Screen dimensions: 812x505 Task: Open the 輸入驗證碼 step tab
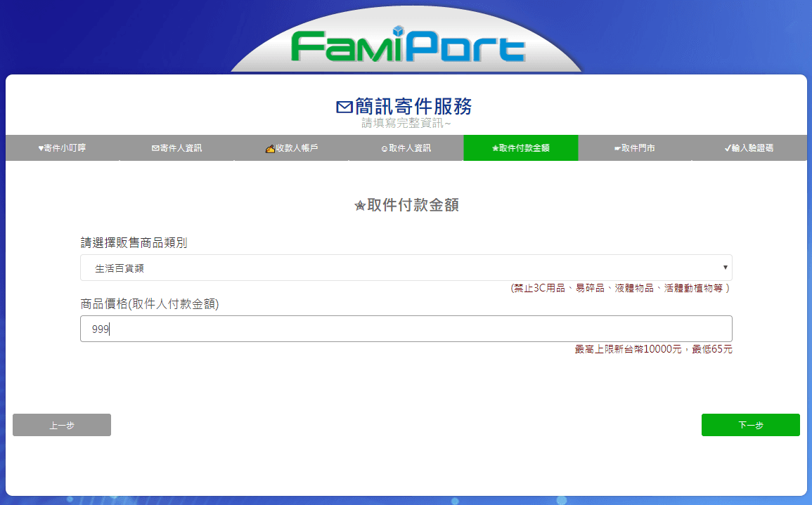(x=749, y=148)
